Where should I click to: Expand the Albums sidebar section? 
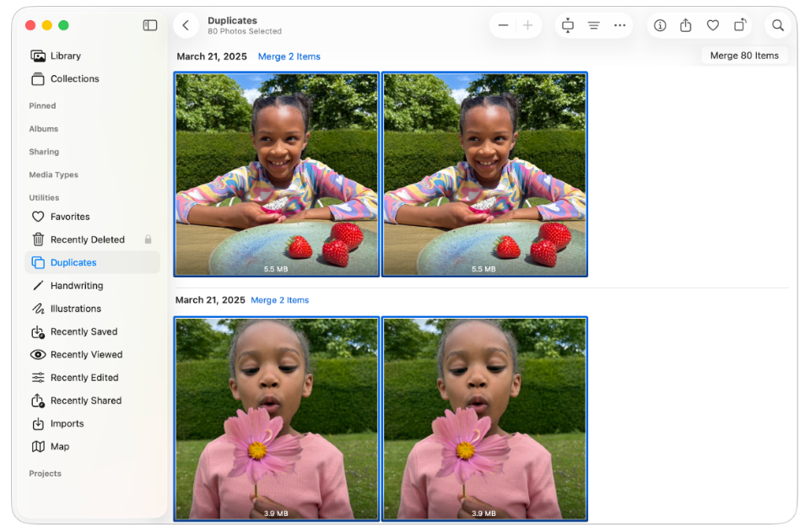pyautogui.click(x=44, y=129)
